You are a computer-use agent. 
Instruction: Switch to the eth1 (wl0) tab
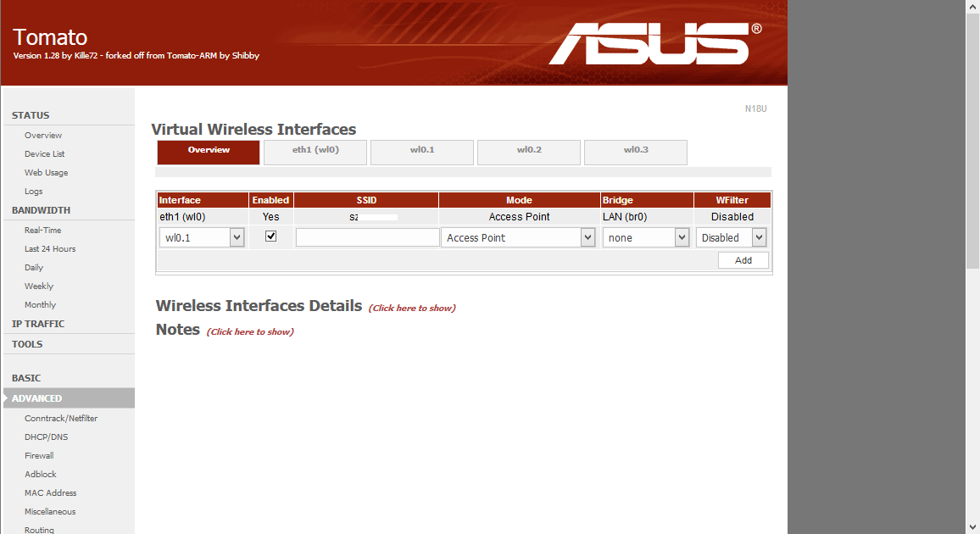(315, 152)
